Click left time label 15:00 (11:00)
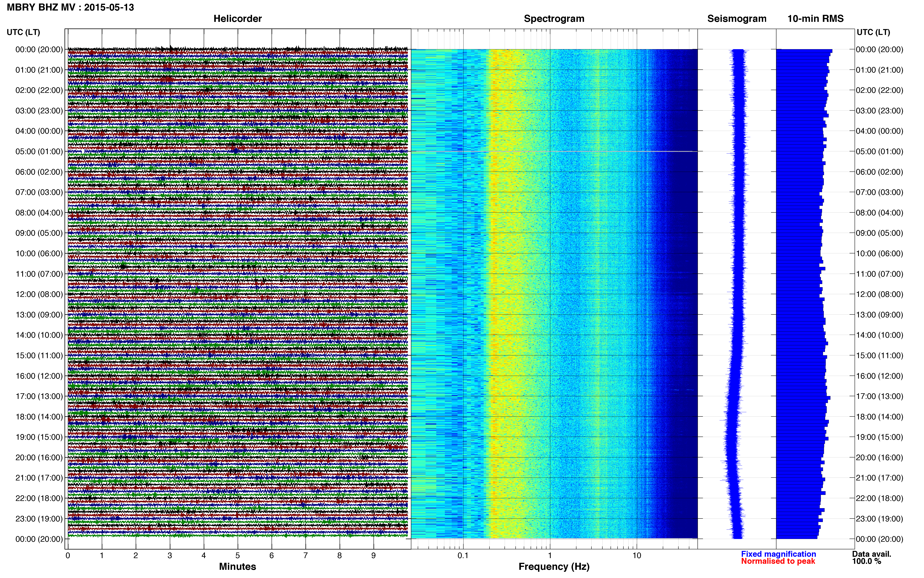The height and width of the screenshot is (578, 924). pyautogui.click(x=39, y=355)
